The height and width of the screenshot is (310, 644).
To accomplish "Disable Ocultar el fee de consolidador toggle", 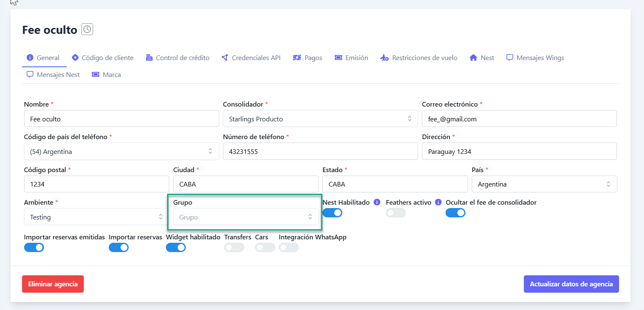I will 455,213.
